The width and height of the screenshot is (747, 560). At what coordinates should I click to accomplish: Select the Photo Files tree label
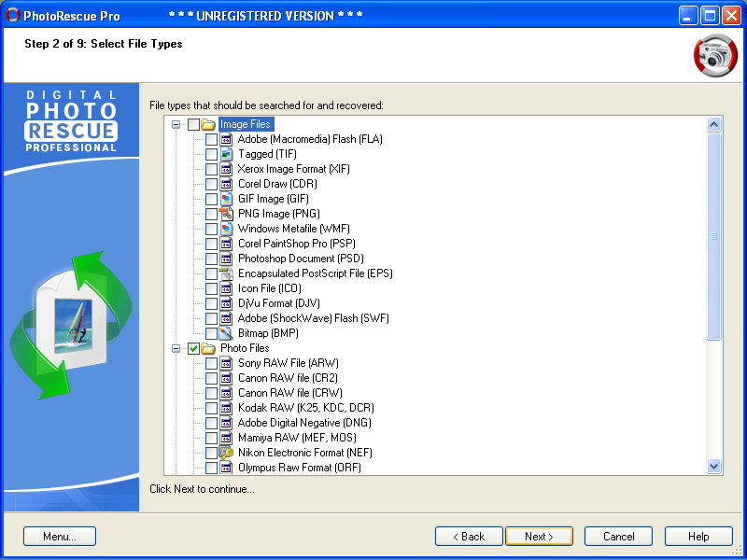pyautogui.click(x=245, y=348)
